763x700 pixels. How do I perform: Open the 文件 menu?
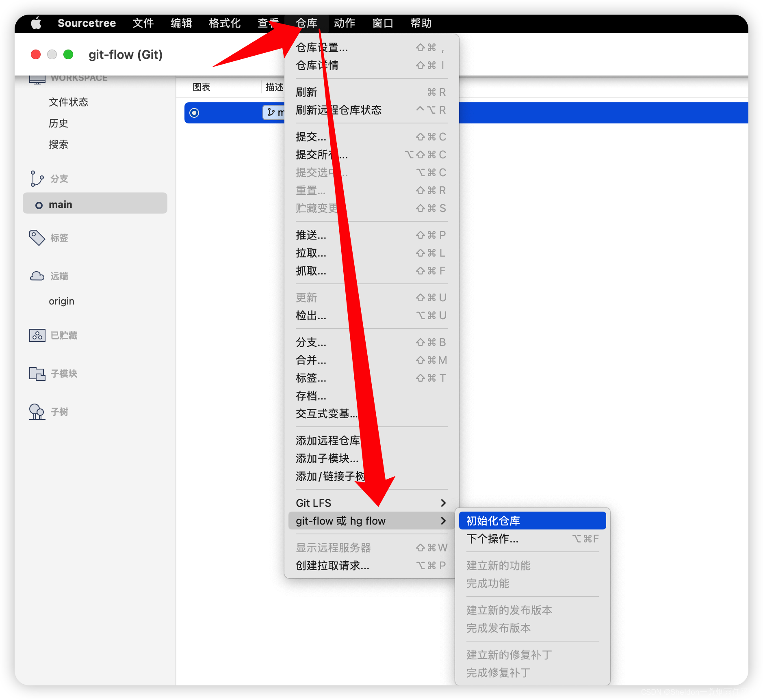[x=143, y=23]
